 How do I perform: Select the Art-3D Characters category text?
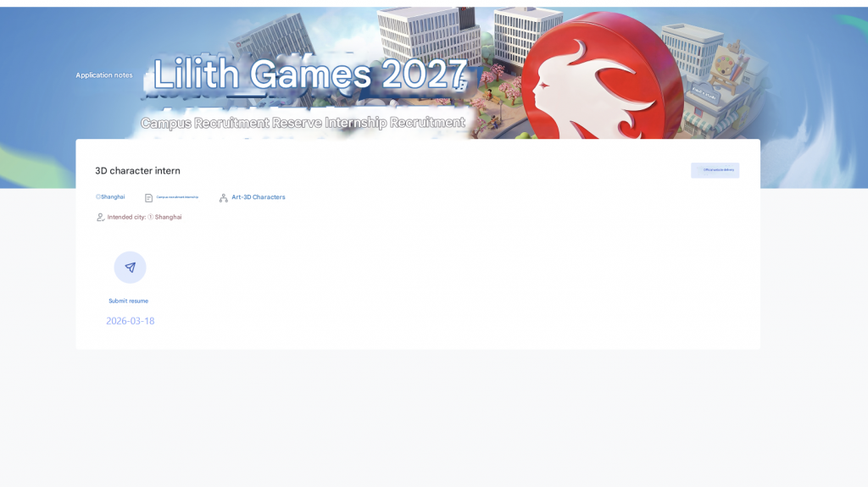[x=259, y=197]
